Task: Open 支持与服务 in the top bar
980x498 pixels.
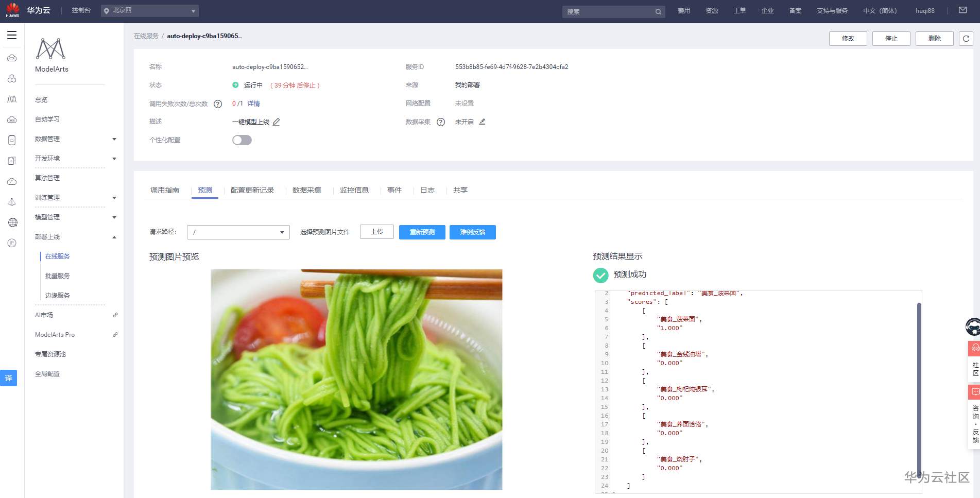Action: click(832, 11)
